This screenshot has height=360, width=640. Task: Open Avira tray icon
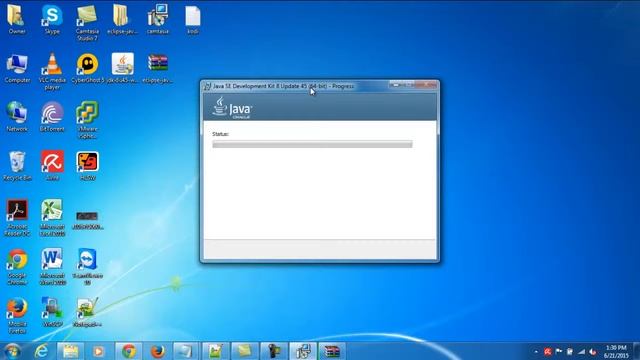(548, 351)
